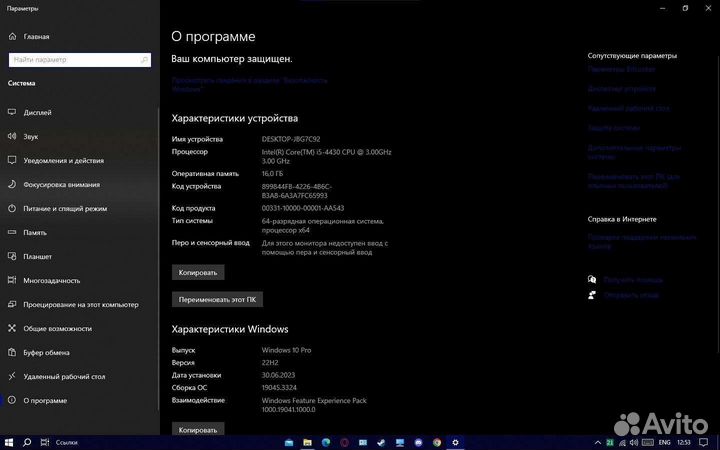Open network status in the tray
Viewport: 720px width, 450px height.
coord(622,442)
